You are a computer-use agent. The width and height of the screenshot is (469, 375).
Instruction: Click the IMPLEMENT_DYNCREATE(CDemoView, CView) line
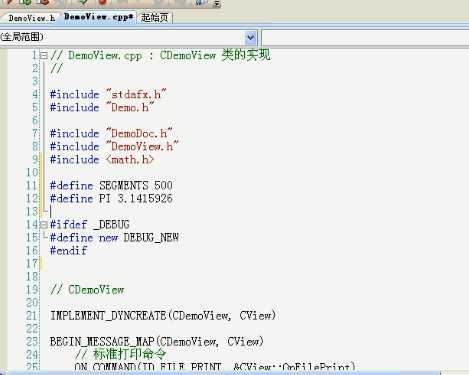[163, 316]
